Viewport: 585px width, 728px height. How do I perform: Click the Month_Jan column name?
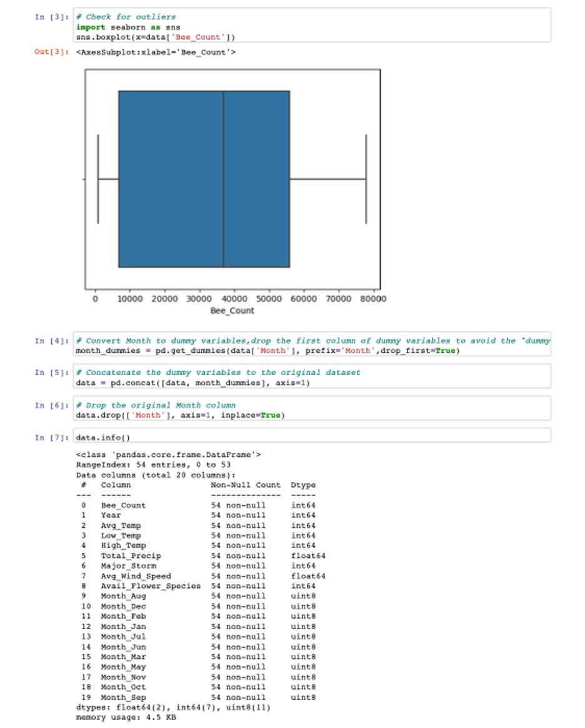pyautogui.click(x=123, y=627)
